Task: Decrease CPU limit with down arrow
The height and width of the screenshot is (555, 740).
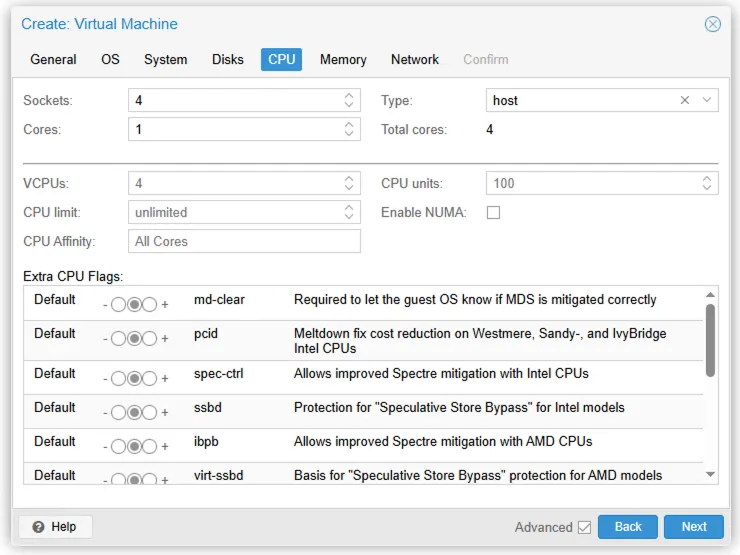Action: 349,217
